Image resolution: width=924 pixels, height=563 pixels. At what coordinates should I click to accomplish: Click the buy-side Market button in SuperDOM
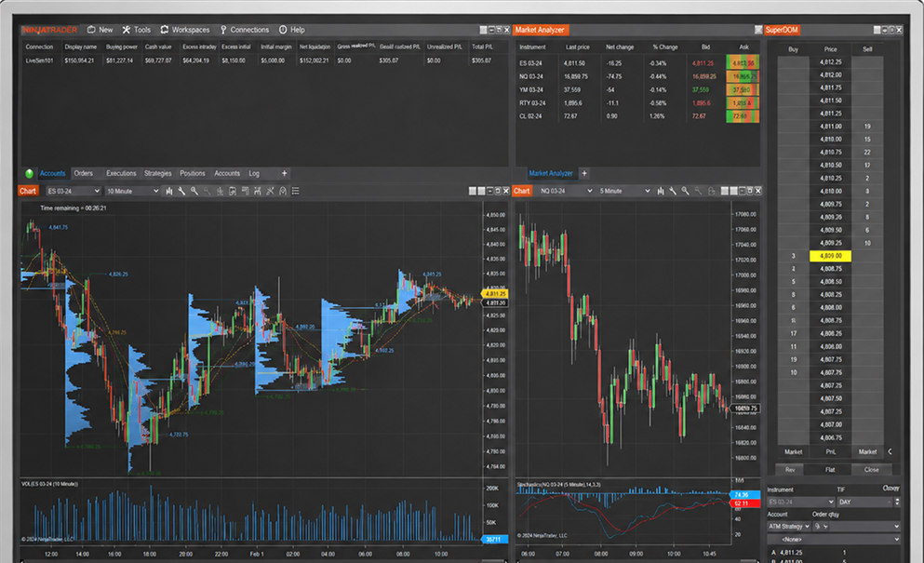tap(793, 451)
